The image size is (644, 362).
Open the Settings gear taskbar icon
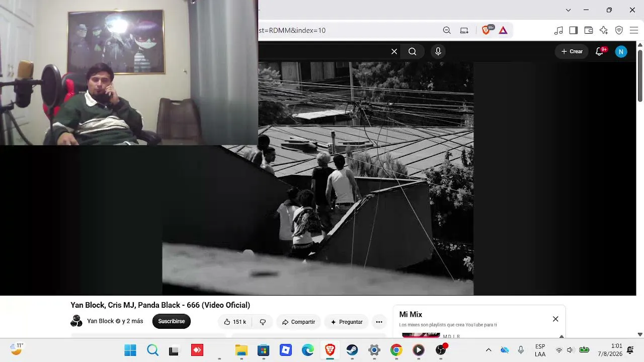[374, 350]
